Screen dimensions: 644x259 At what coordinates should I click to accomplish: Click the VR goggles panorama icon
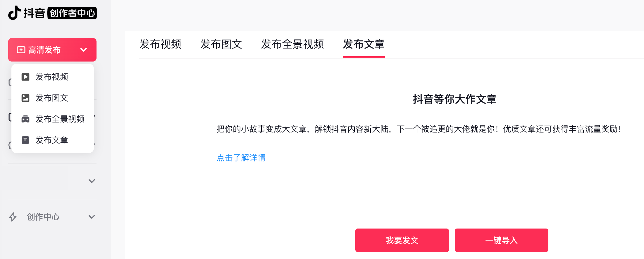click(x=25, y=119)
